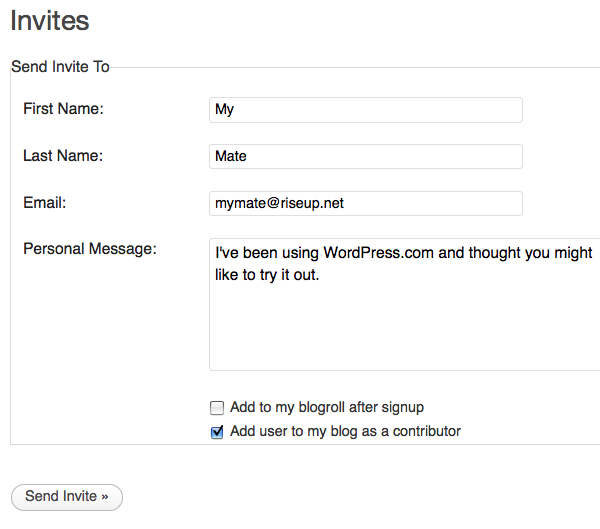Click the 'First Name:' label
The height and width of the screenshot is (529, 600).
63,109
